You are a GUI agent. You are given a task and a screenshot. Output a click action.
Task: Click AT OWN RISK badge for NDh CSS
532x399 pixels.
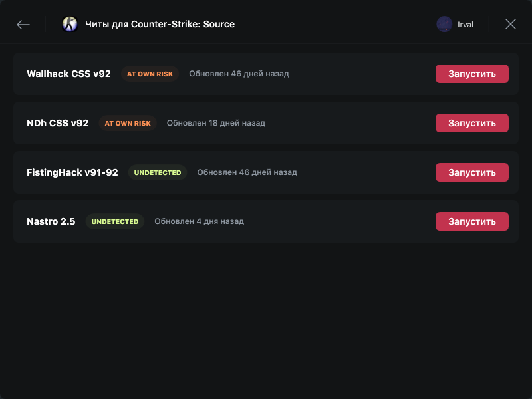point(128,123)
